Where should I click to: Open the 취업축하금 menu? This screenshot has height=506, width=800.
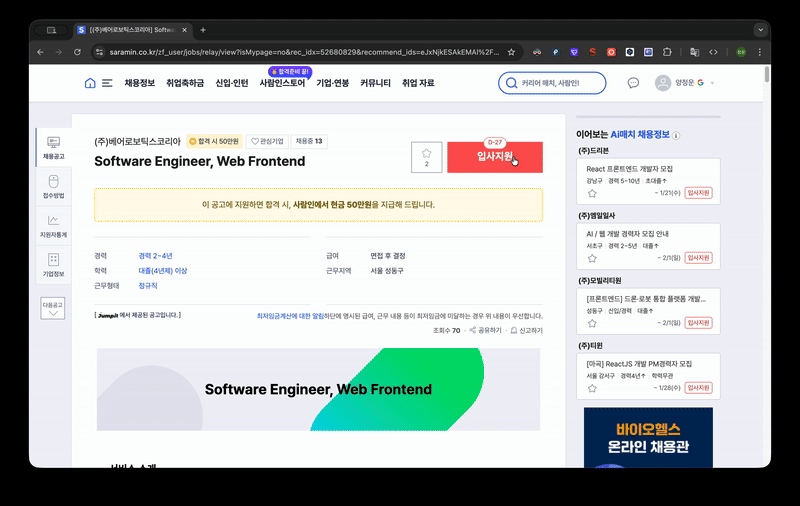[185, 83]
